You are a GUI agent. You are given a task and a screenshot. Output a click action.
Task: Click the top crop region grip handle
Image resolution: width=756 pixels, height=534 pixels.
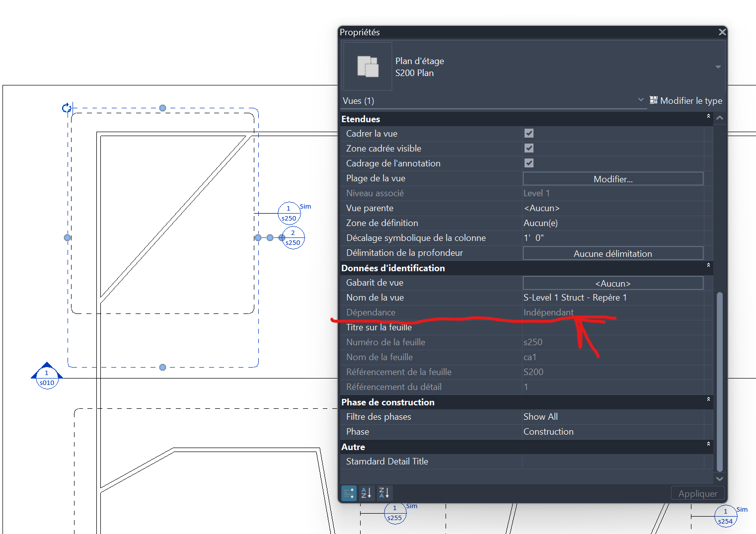[162, 108]
